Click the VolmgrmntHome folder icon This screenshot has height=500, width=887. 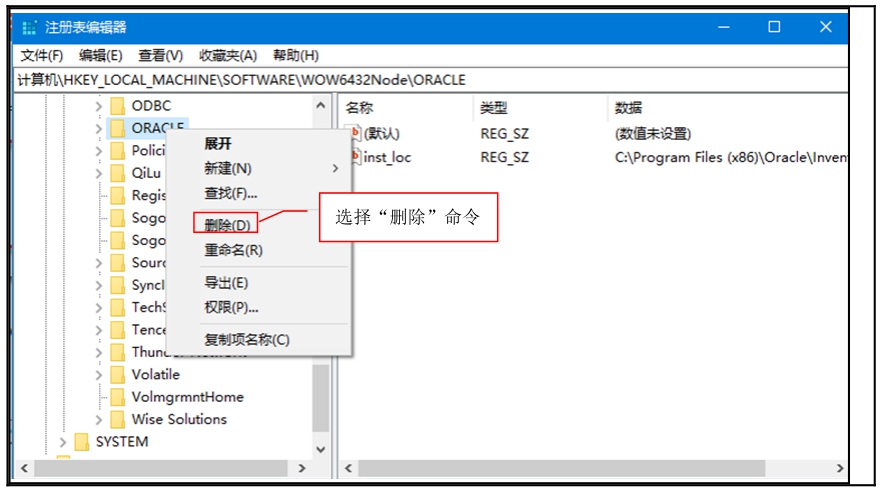point(117,397)
